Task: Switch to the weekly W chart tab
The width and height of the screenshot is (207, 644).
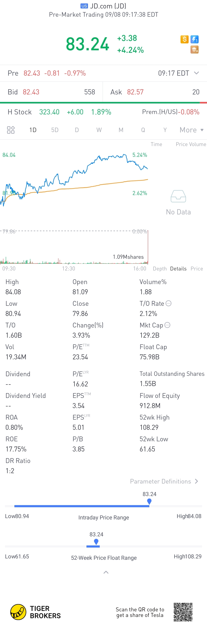Action: (99, 130)
